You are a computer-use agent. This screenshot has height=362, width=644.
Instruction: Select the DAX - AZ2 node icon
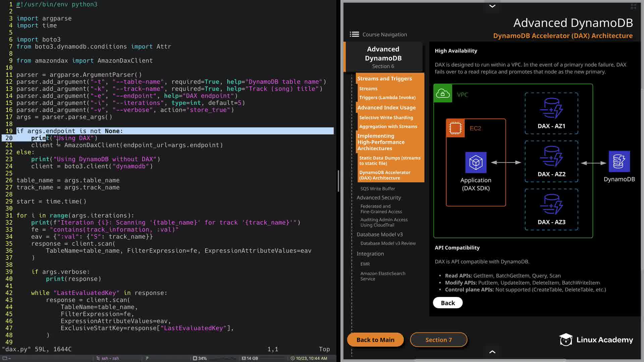point(551,156)
